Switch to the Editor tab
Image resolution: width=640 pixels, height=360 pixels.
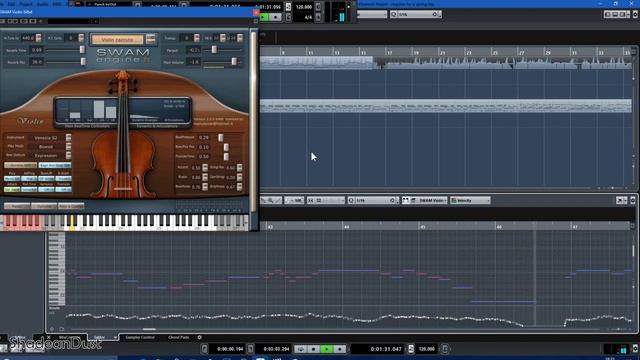tap(100, 337)
